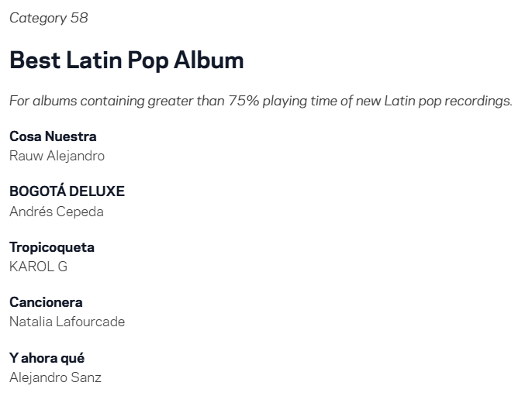The height and width of the screenshot is (396, 532).
Task: Select artist Andrés Cepeda
Action: pyautogui.click(x=56, y=212)
